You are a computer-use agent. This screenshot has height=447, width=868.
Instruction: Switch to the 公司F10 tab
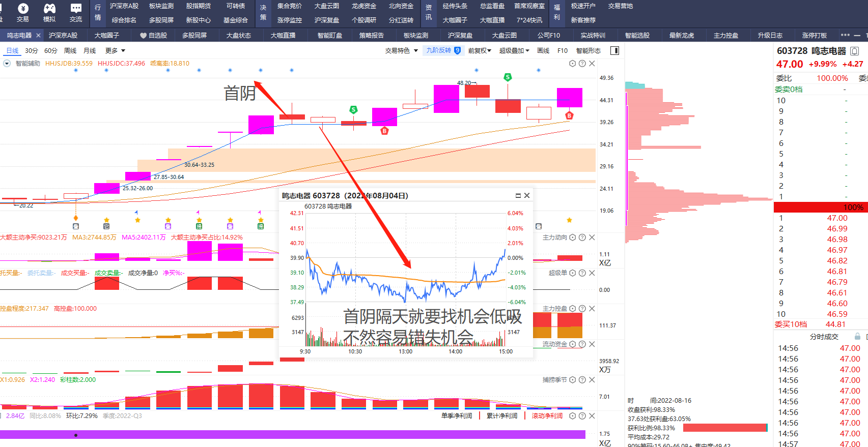pos(549,36)
